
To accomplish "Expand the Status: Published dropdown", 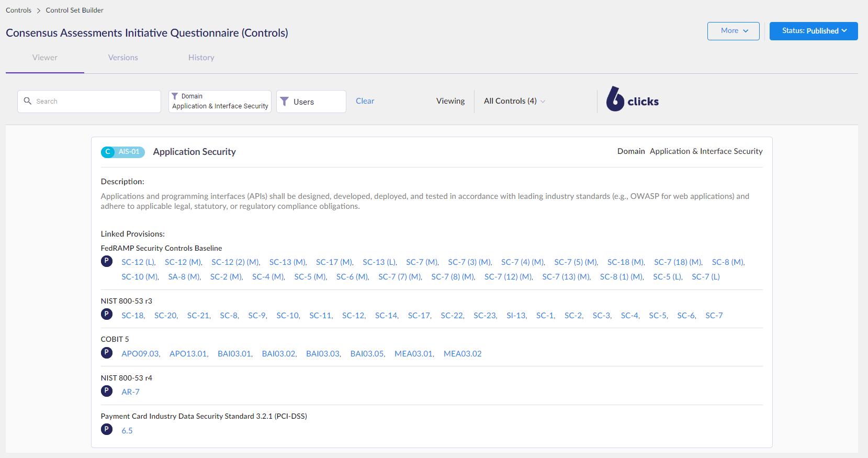I will pos(813,31).
